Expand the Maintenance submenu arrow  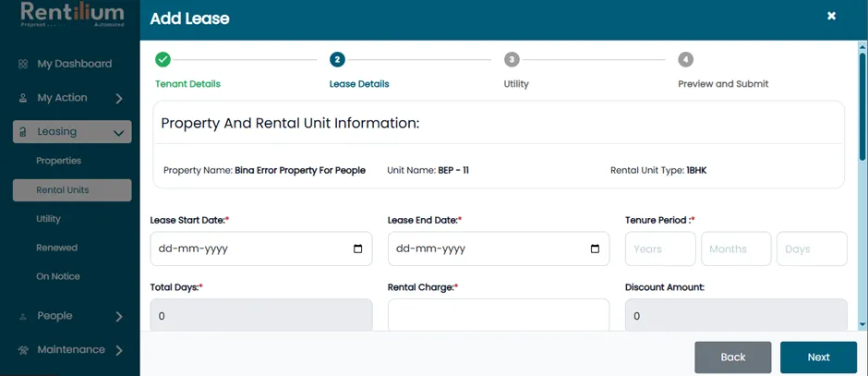pyautogui.click(x=119, y=350)
